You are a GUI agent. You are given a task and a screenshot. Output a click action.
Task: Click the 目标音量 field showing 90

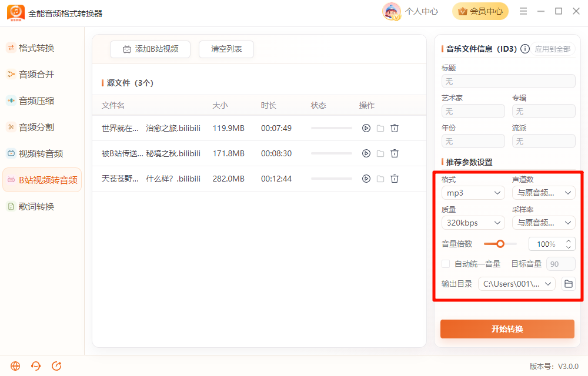click(x=561, y=264)
